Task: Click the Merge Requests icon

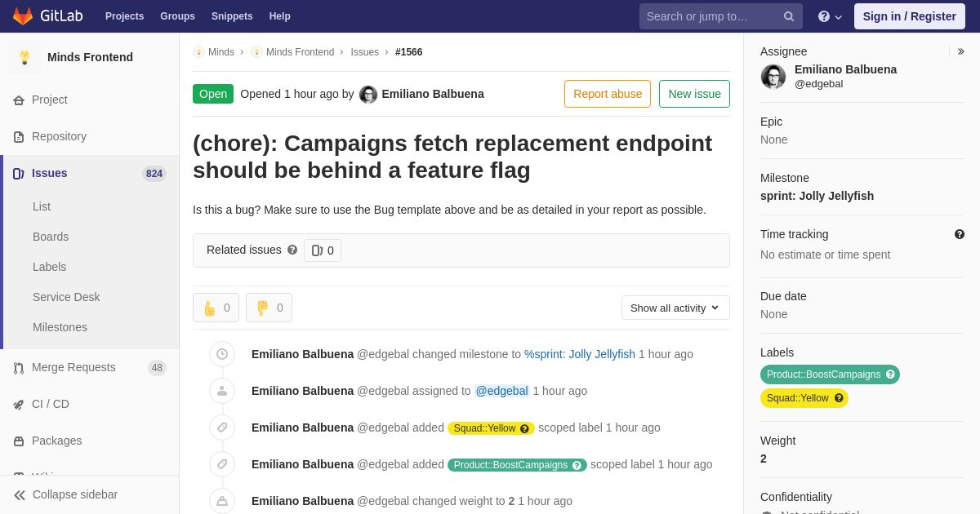Action: (x=19, y=368)
